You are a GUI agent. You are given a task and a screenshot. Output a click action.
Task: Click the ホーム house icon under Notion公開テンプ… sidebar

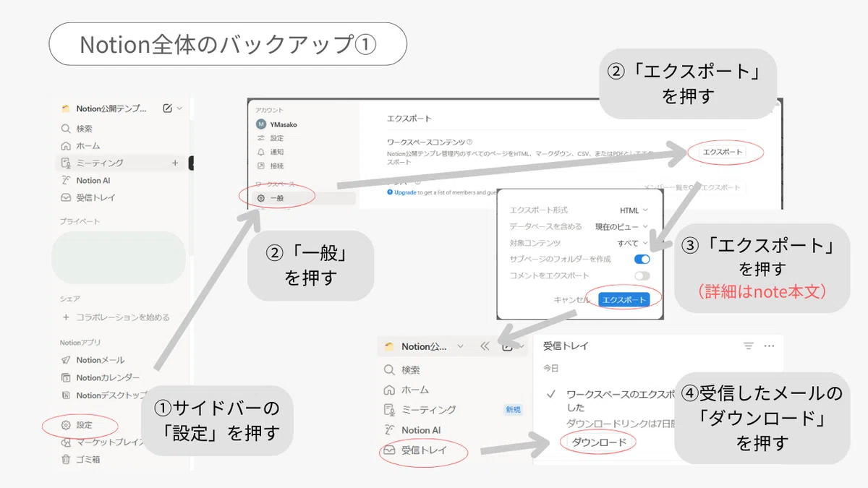tap(65, 146)
